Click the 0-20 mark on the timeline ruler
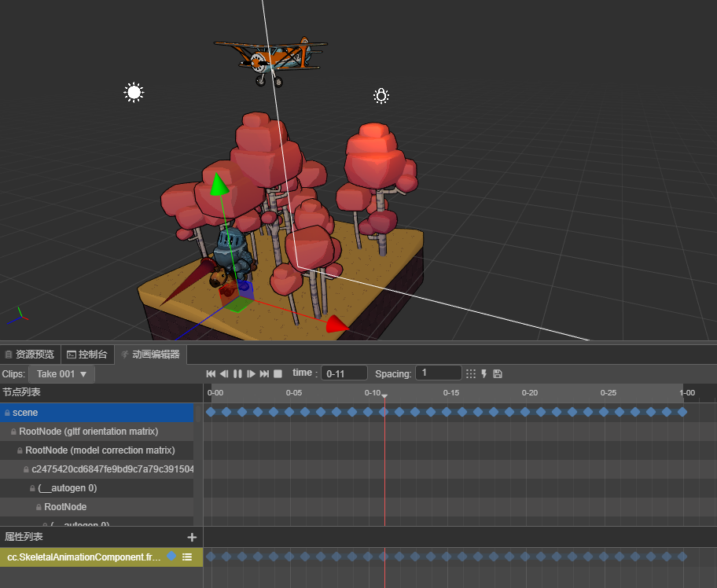This screenshot has height=588, width=717. tap(530, 393)
